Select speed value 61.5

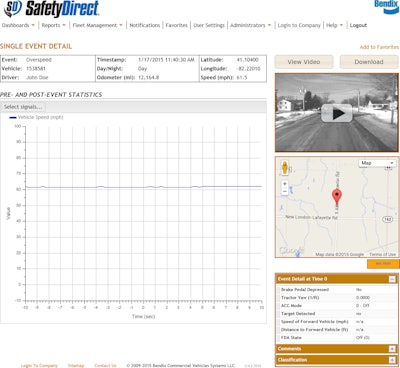point(242,77)
